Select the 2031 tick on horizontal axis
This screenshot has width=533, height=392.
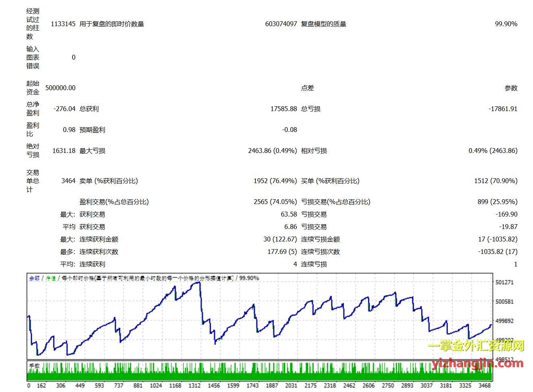point(291,386)
